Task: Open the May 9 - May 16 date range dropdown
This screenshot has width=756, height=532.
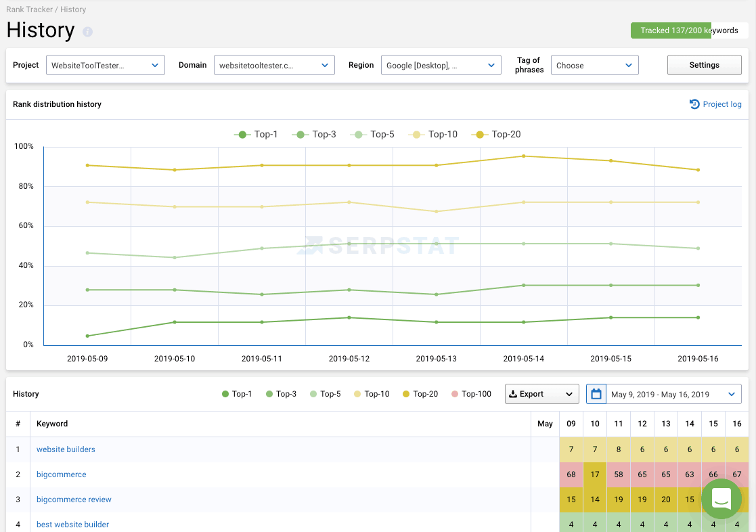Action: 673,394
